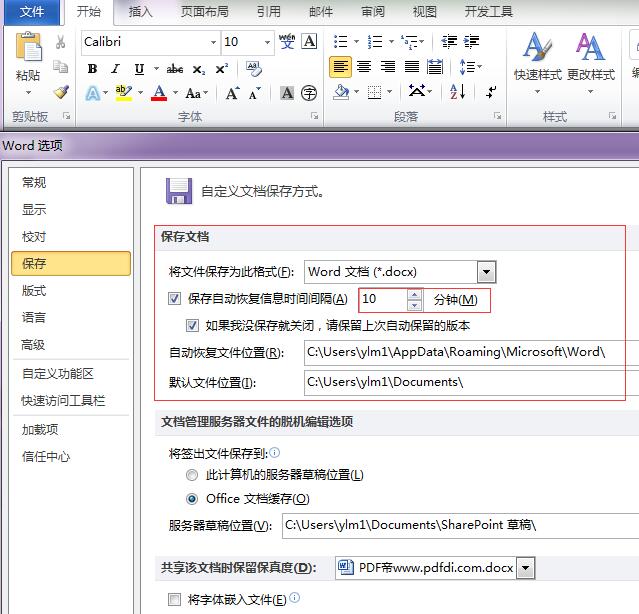Increase paragraph indent

click(x=472, y=41)
